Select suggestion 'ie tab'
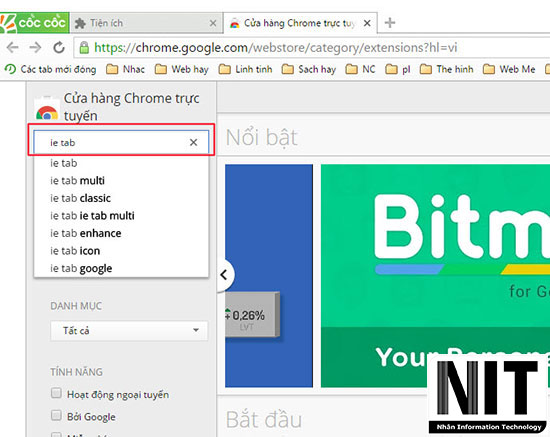 pos(121,163)
